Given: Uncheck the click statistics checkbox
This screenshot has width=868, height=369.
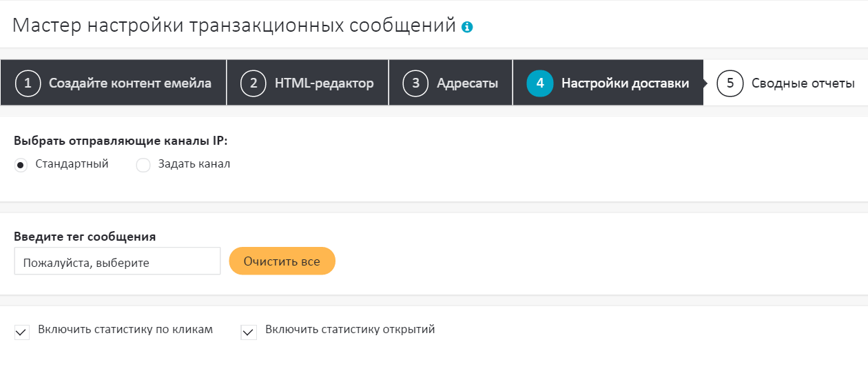Looking at the screenshot, I should 22,332.
